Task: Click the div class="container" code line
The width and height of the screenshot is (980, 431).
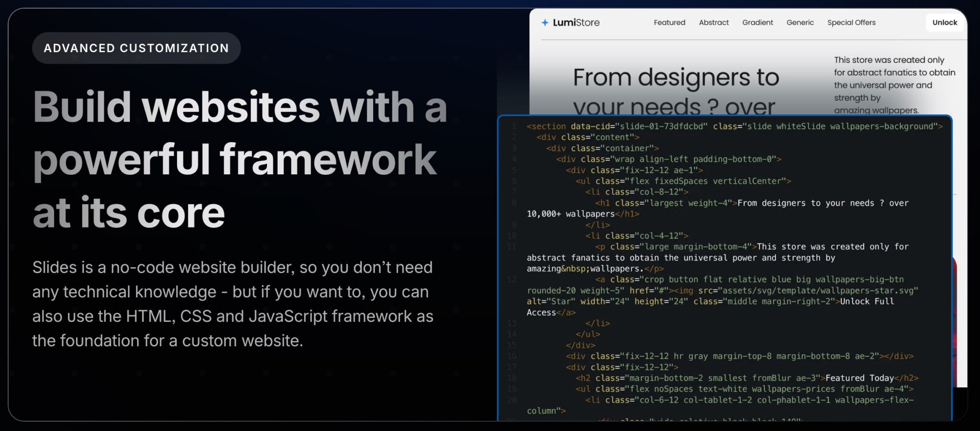Action: 602,148
